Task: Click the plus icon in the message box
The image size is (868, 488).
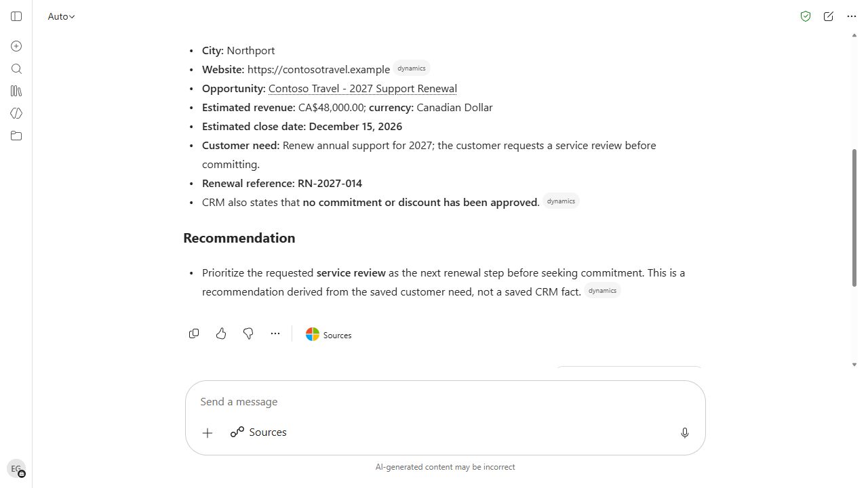Action: point(208,432)
